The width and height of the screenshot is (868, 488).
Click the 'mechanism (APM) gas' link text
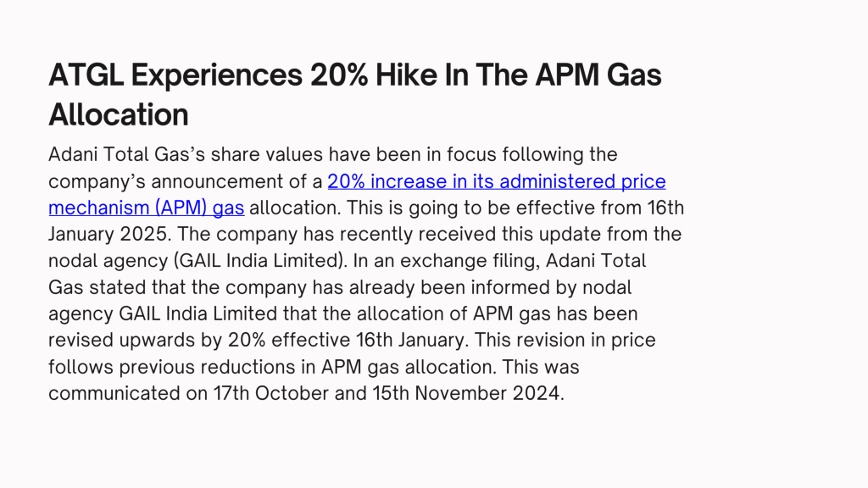click(x=146, y=208)
